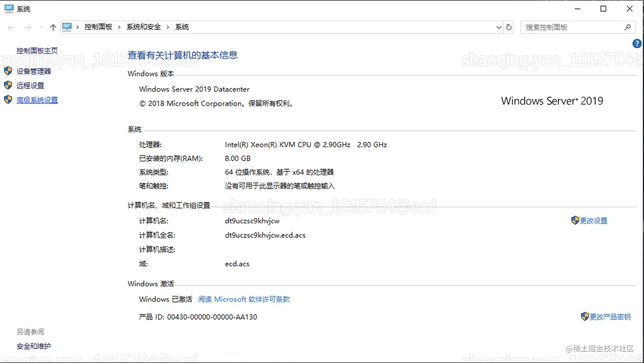Click the shield icon next to 远程设置
644x363 pixels.
[x=8, y=85]
